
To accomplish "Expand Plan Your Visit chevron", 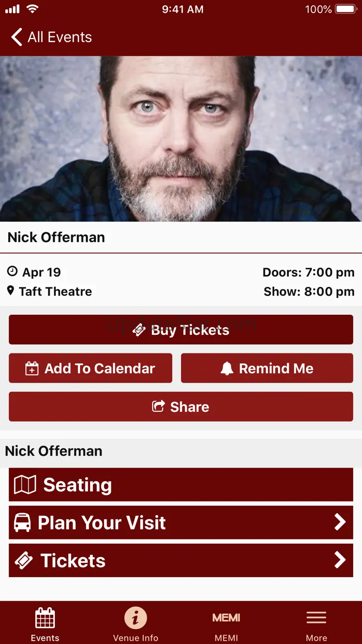I will [x=340, y=522].
